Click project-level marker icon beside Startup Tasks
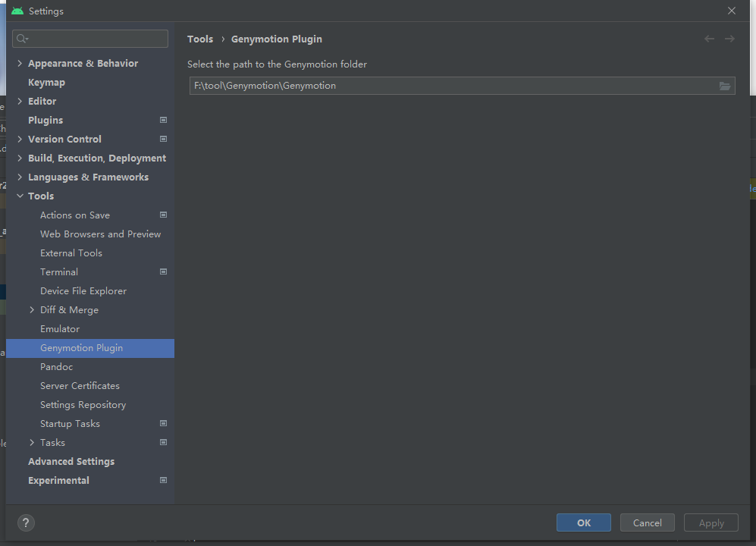Screen dimensions: 756x546 coord(164,423)
